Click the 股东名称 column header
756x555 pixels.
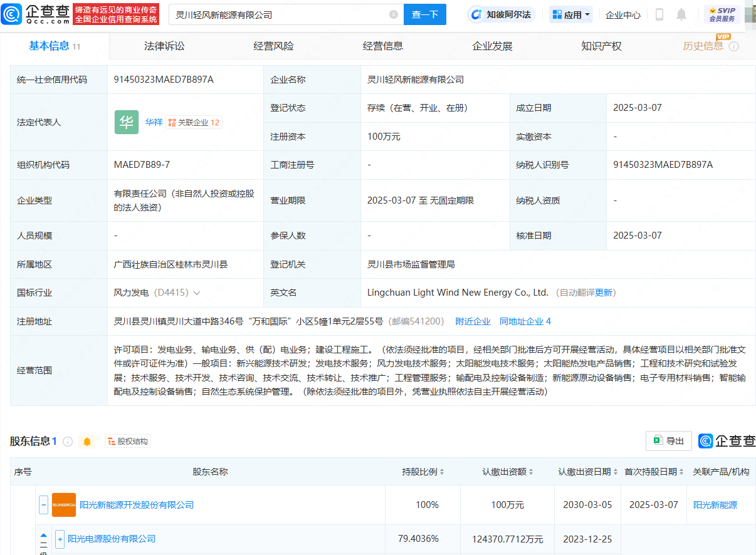pyautogui.click(x=210, y=472)
